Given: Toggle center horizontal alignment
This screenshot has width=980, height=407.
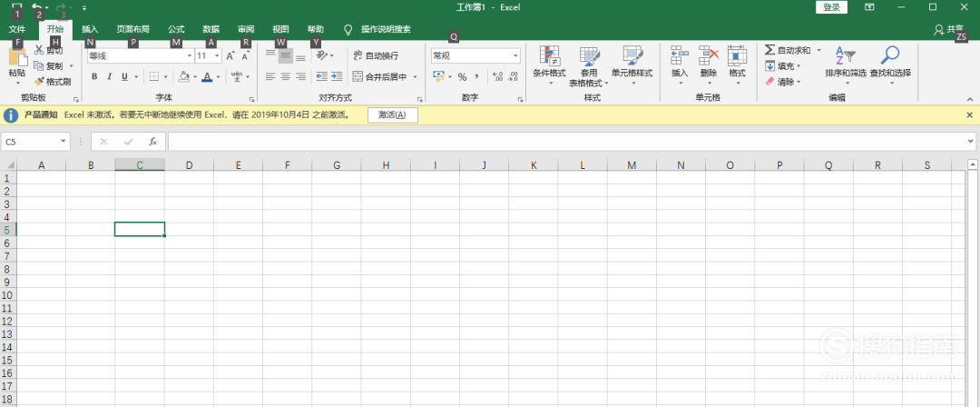Looking at the screenshot, I should [286, 77].
